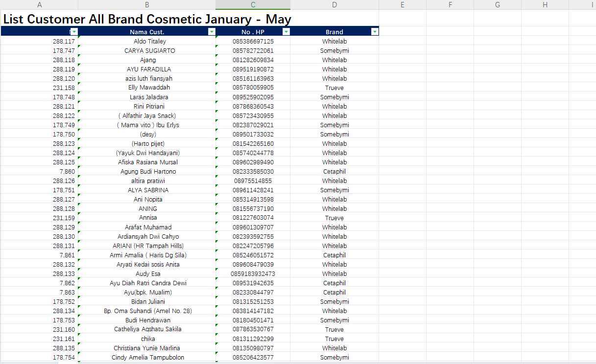Select the chika name cell
The height and width of the screenshot is (364, 596).
(147, 339)
